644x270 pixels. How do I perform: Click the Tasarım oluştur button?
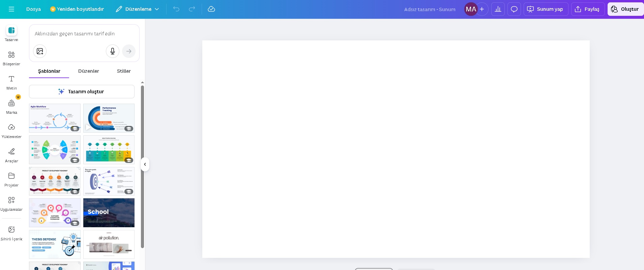coord(82,92)
